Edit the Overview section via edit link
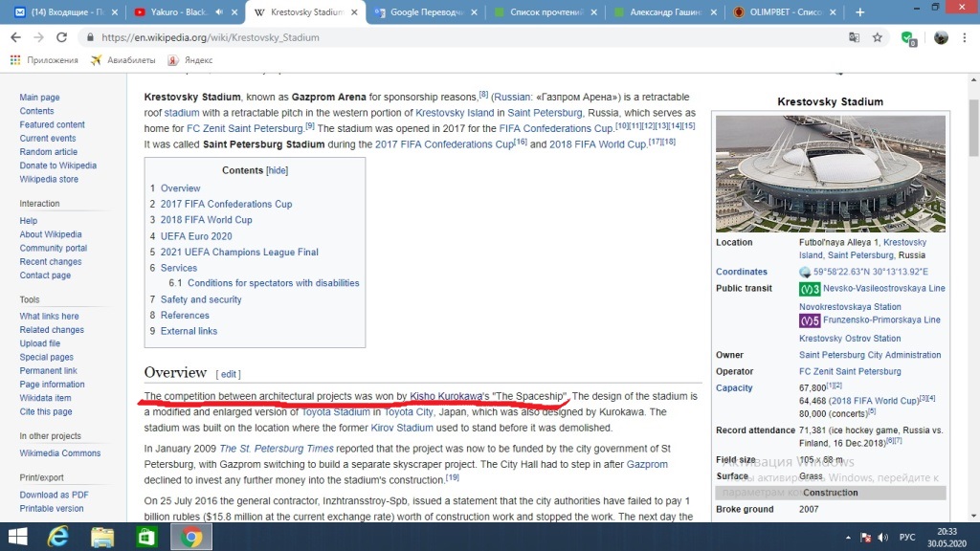Screen dimensions: 980x551 click(x=228, y=374)
